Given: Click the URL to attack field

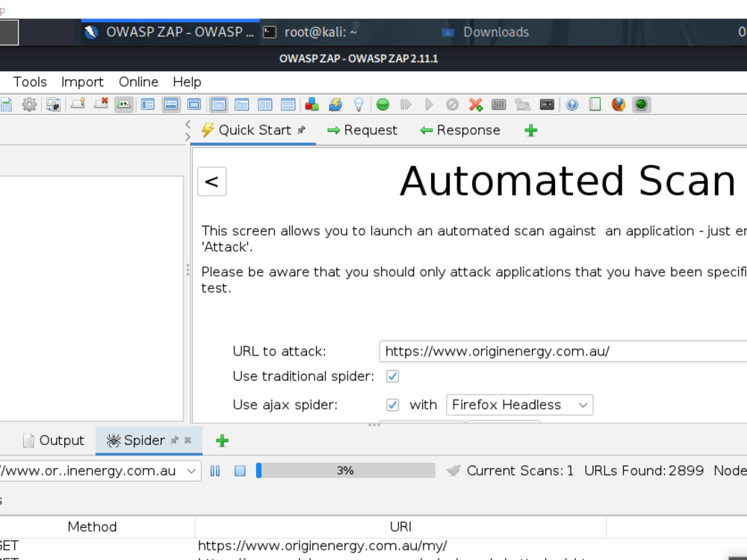Looking at the screenshot, I should 563,352.
